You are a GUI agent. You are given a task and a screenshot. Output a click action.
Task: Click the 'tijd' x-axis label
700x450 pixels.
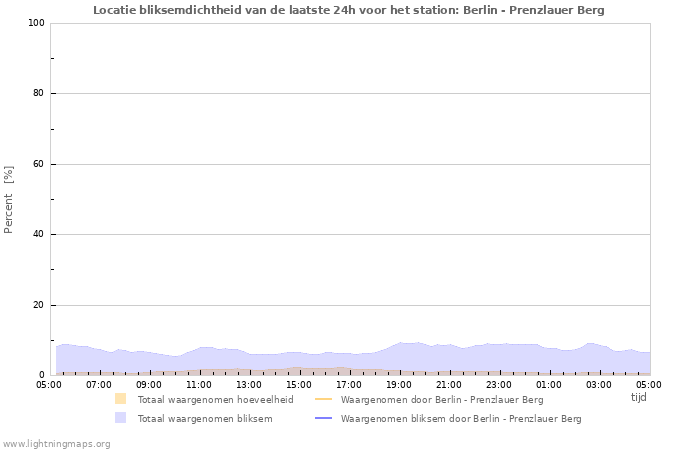(638, 397)
